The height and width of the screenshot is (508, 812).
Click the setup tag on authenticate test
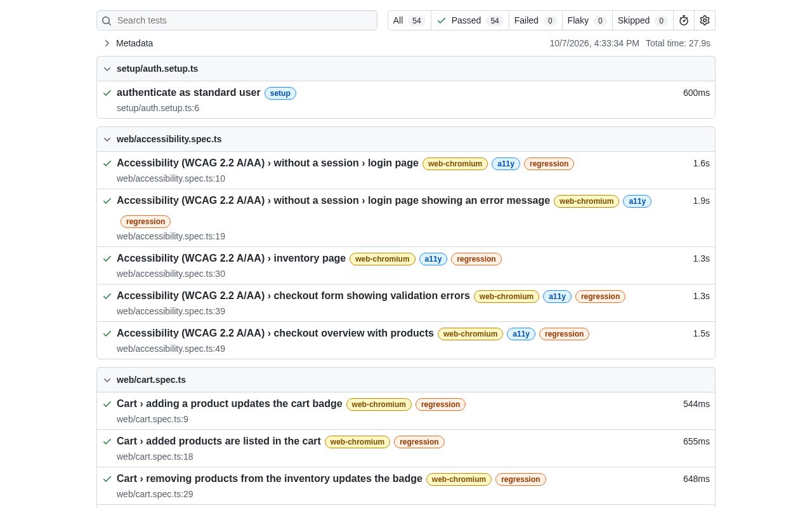pyautogui.click(x=280, y=93)
